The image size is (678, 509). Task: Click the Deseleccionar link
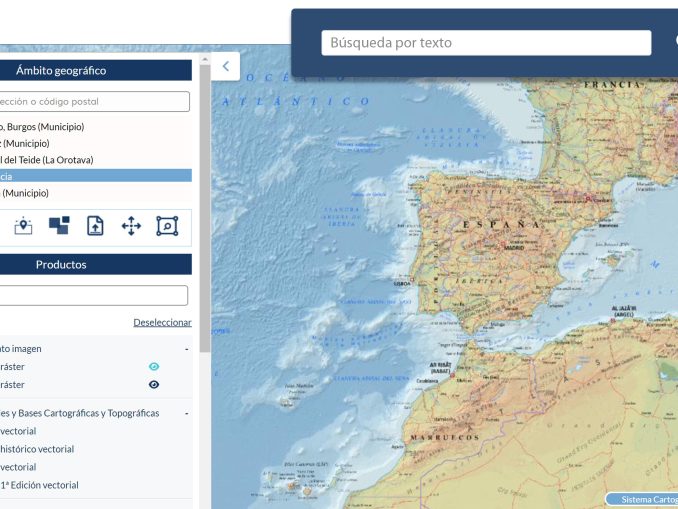point(162,322)
